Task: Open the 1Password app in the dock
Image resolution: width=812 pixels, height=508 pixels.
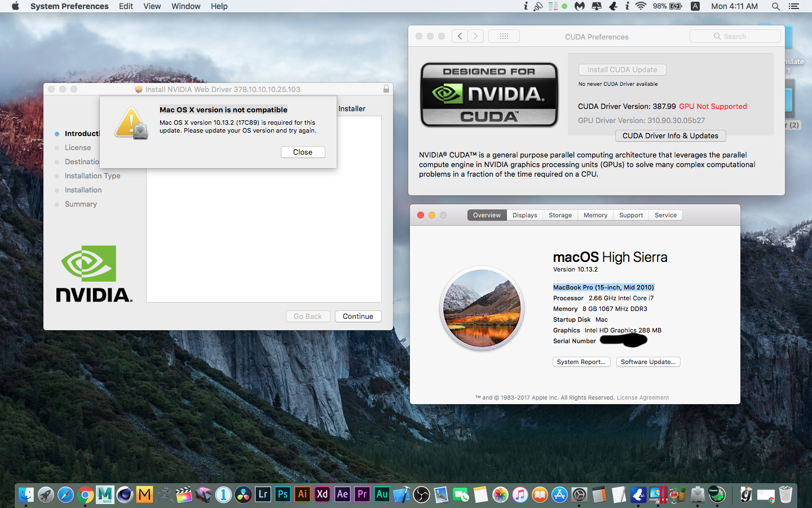Action: (x=223, y=495)
